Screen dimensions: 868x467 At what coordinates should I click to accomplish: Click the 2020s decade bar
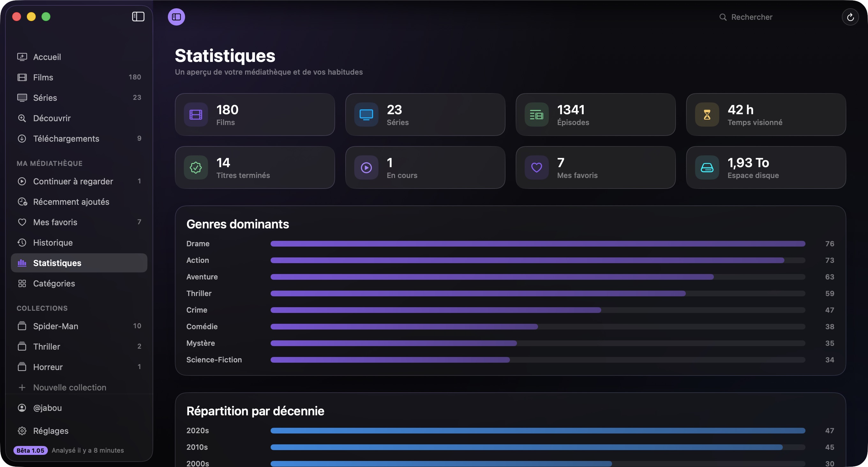[538, 431]
